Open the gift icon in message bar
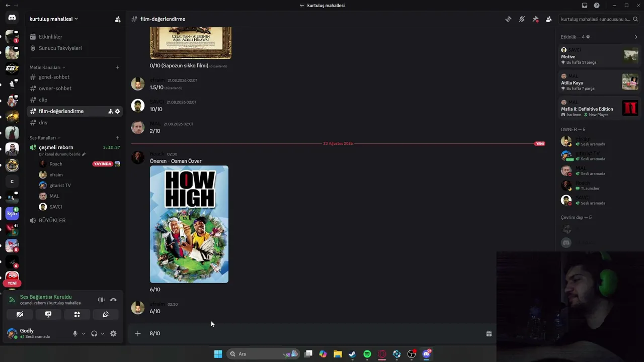644x362 pixels. (x=489, y=333)
